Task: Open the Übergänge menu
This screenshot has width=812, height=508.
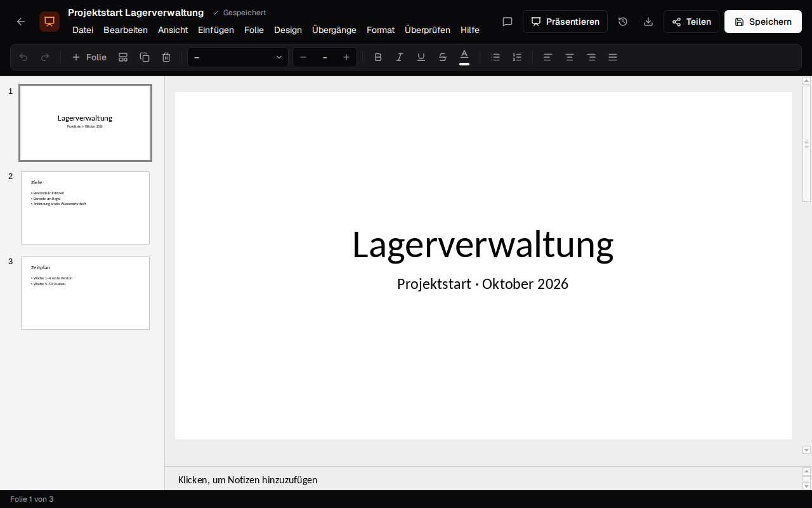Action: [334, 30]
